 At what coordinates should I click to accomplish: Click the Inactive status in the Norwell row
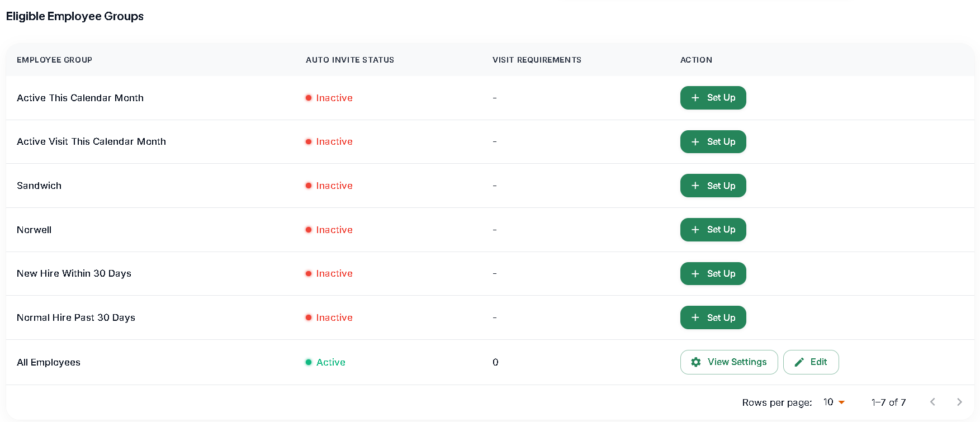[329, 230]
